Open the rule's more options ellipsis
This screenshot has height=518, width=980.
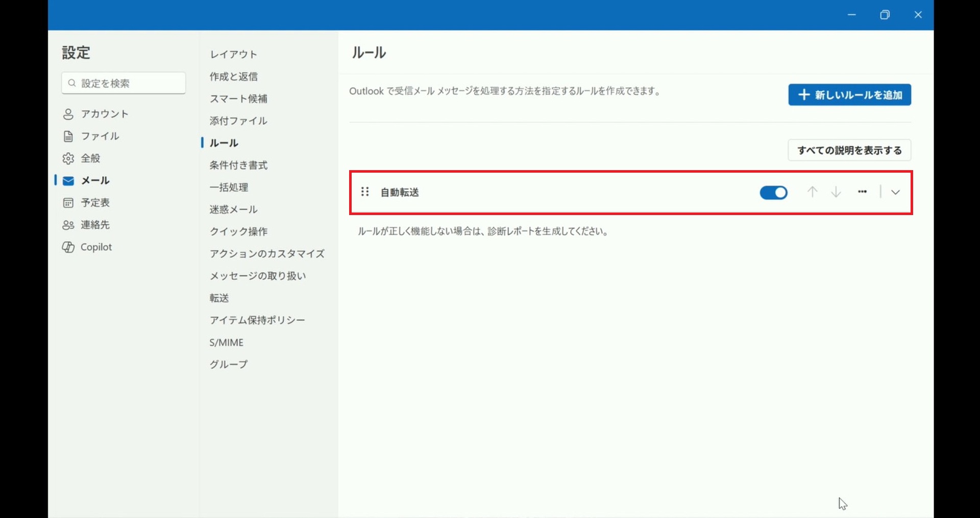pyautogui.click(x=862, y=192)
